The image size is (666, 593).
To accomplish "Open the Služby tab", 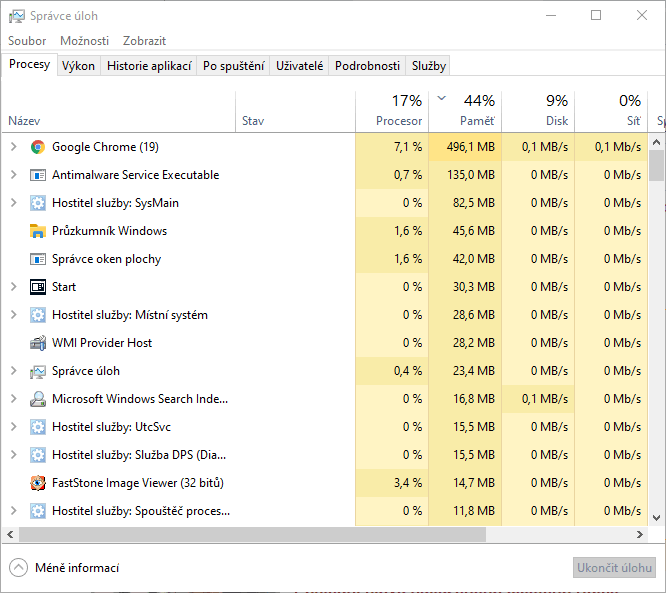I will (428, 66).
